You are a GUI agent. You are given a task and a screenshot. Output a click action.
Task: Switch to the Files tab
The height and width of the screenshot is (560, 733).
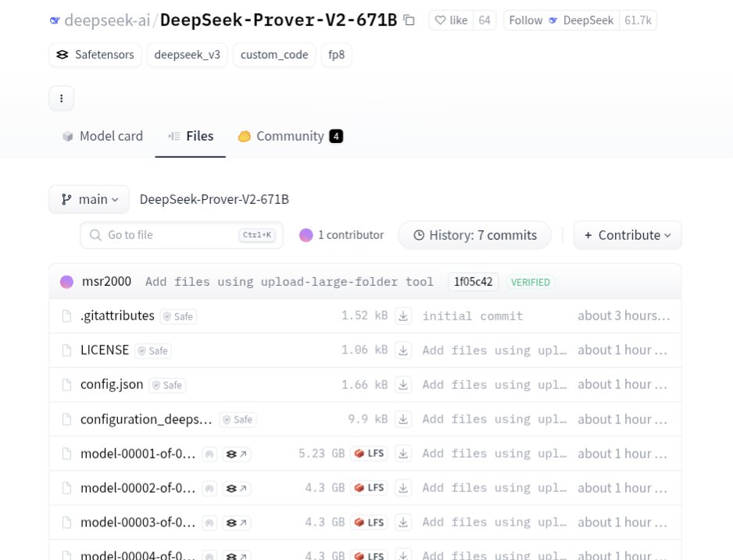(x=191, y=136)
